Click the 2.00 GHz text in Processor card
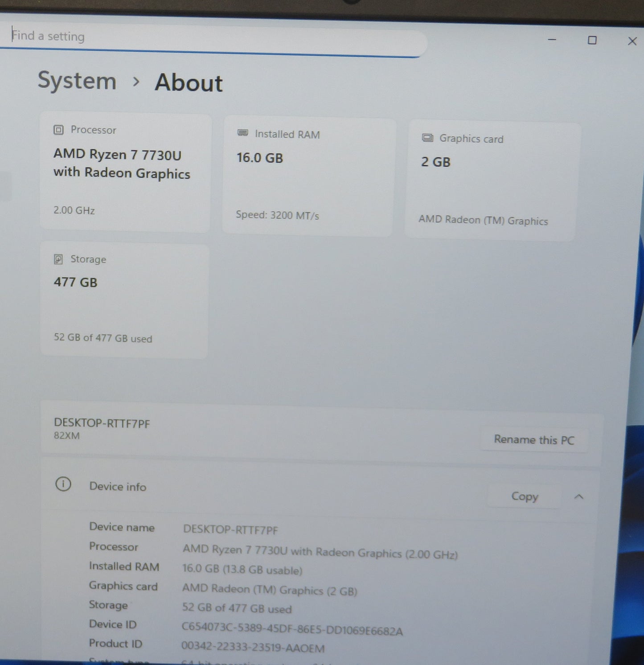This screenshot has height=665, width=644. point(74,210)
